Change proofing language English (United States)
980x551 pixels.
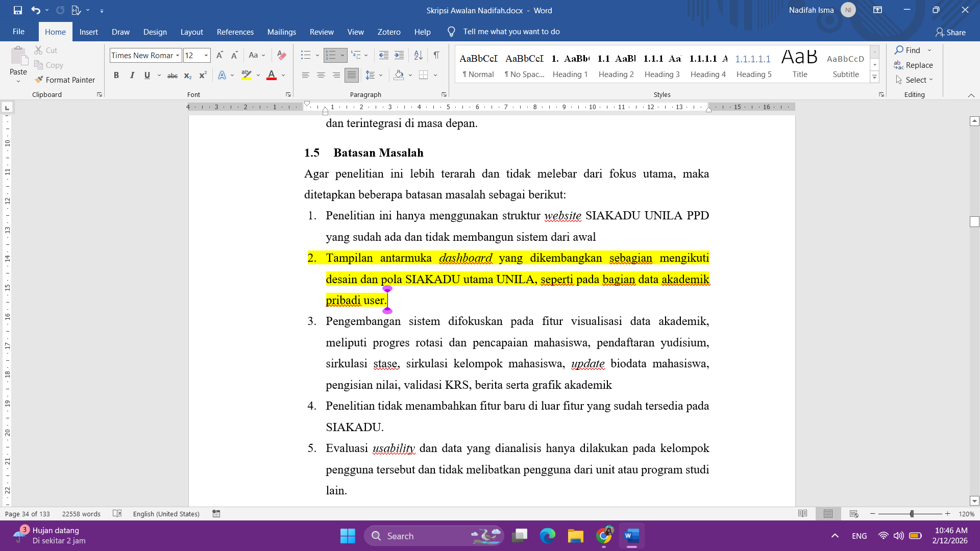pos(166,514)
